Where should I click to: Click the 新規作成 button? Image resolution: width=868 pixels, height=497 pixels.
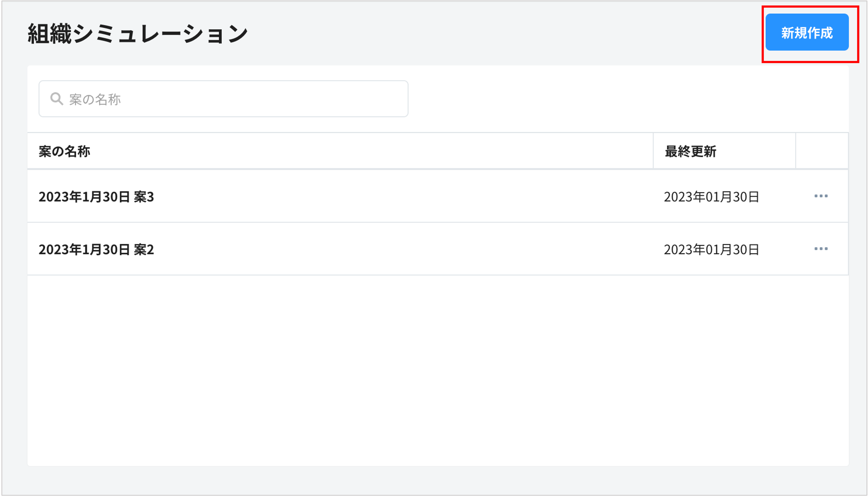807,32
